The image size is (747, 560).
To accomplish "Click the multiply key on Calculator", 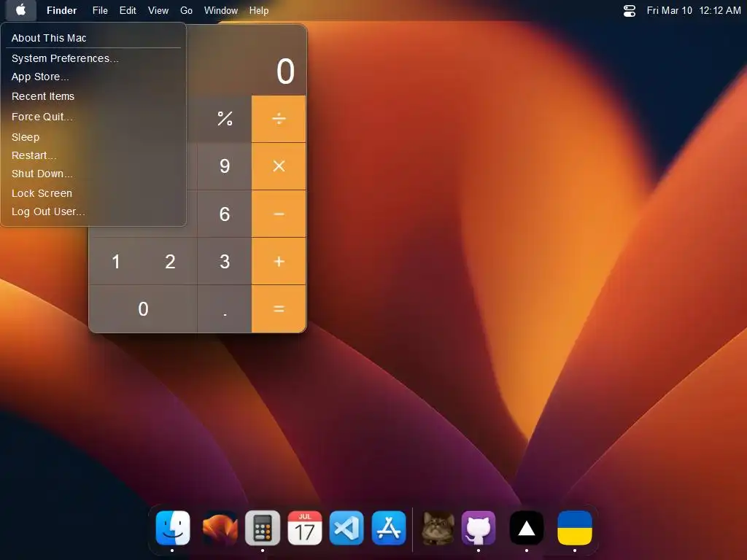I will [x=279, y=166].
